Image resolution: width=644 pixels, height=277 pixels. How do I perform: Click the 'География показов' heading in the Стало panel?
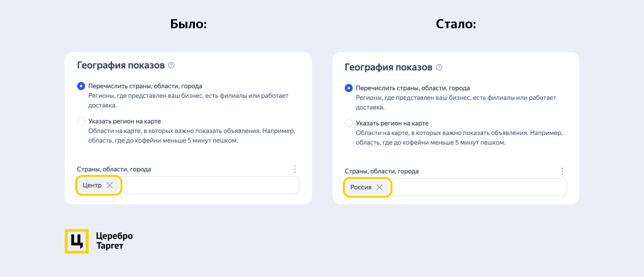[x=388, y=67]
